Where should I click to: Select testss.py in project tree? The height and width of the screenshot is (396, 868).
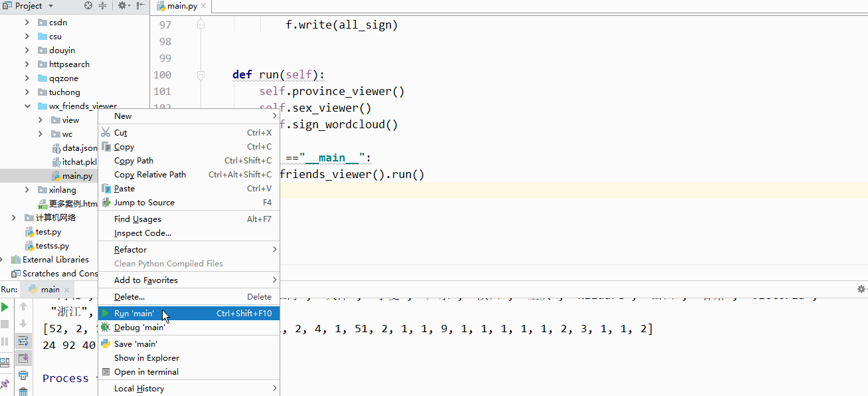pyautogui.click(x=47, y=246)
